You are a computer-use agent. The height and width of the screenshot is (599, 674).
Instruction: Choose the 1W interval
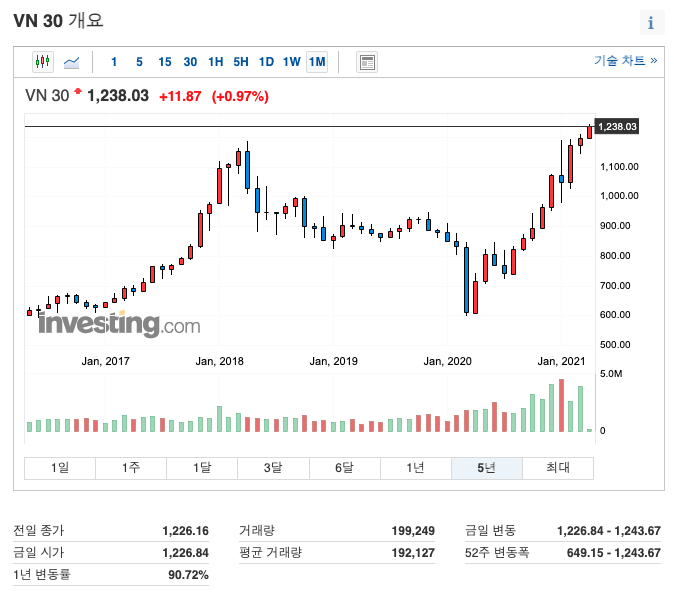coord(291,62)
